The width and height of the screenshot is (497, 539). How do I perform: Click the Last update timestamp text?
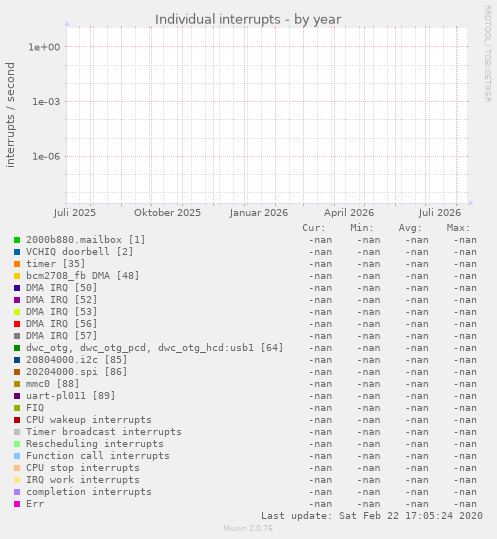pyautogui.click(x=372, y=516)
